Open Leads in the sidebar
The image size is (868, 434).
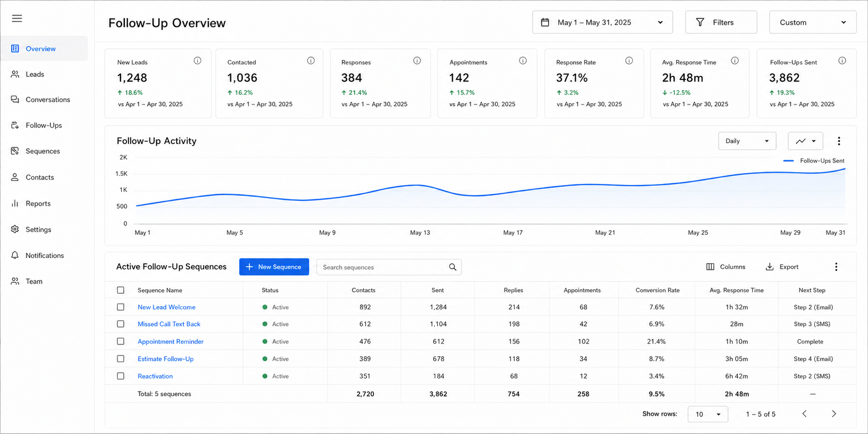click(x=44, y=74)
